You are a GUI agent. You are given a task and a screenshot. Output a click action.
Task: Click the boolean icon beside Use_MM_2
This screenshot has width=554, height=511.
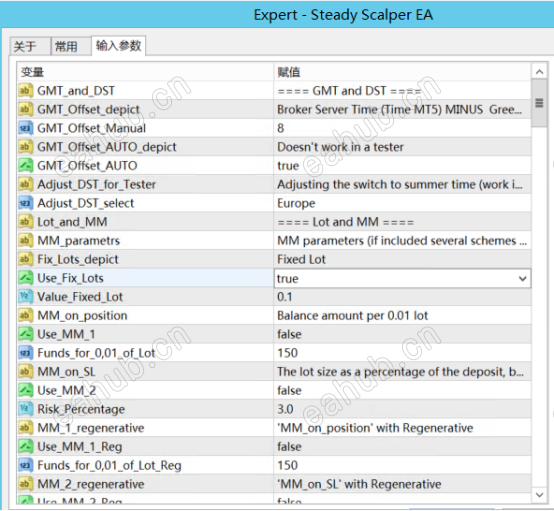coord(25,390)
